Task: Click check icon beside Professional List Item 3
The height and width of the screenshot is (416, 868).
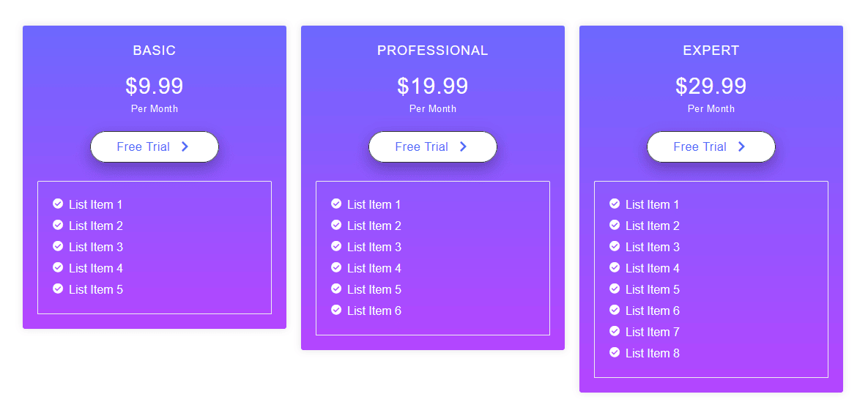Action: click(336, 246)
